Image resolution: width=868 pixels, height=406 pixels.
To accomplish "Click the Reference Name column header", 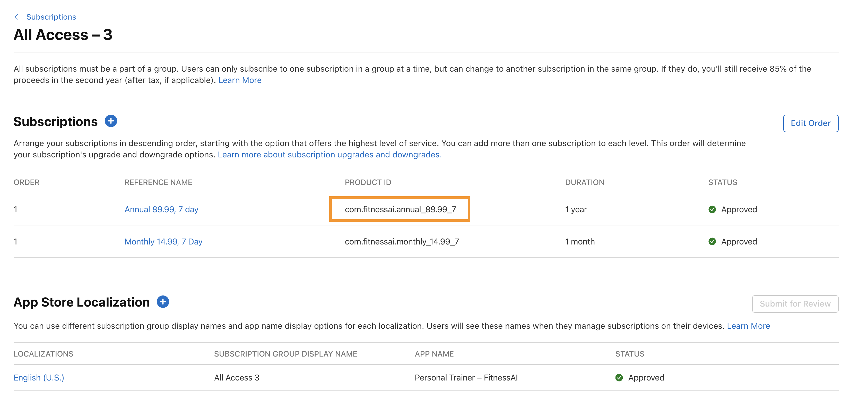I will pos(158,182).
